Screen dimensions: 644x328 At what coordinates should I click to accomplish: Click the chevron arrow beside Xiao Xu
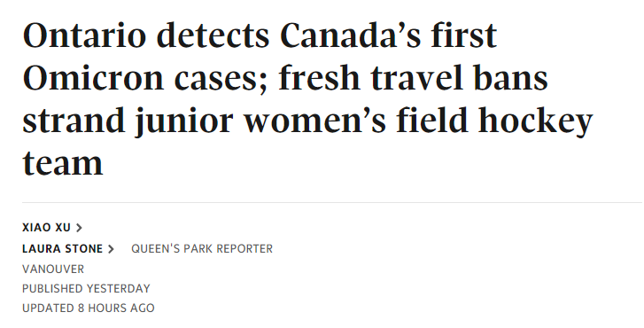pos(79,228)
